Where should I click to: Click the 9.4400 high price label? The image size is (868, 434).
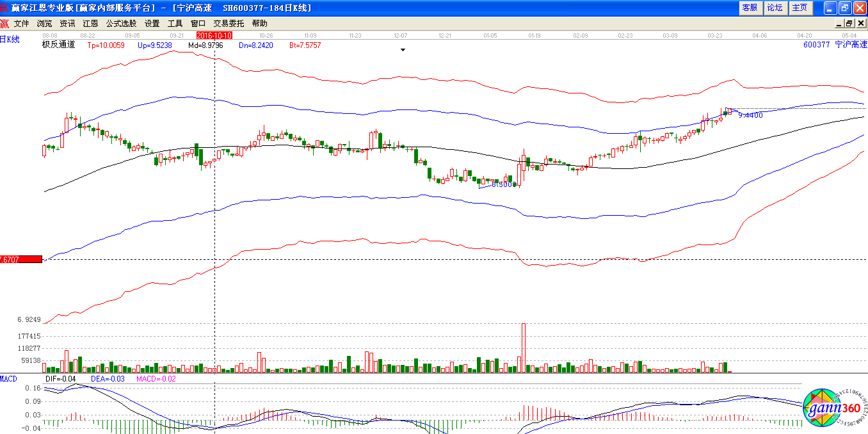[x=750, y=115]
